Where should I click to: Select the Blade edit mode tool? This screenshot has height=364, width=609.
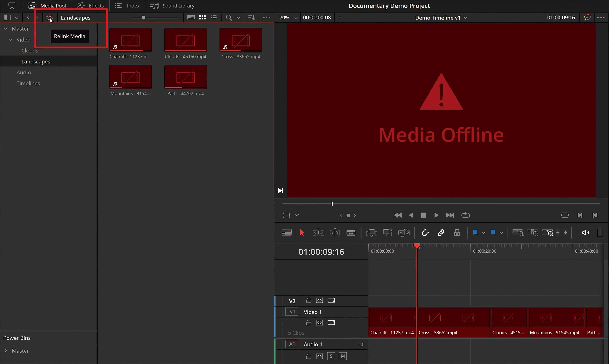(351, 232)
